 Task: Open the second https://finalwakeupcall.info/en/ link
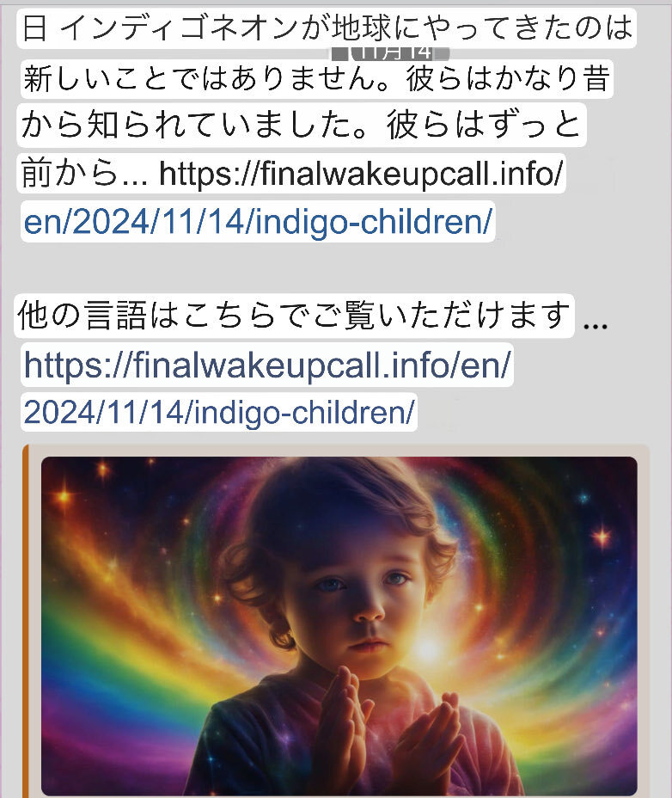pyautogui.click(x=267, y=365)
